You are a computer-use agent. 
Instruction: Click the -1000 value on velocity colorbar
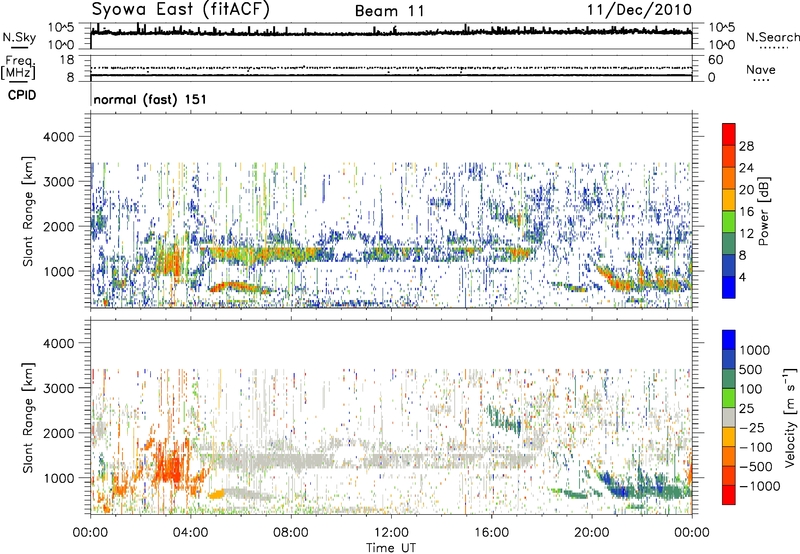click(x=760, y=486)
